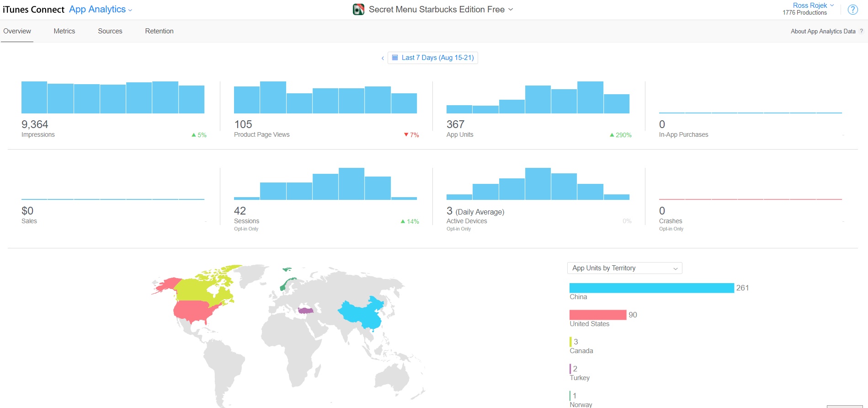Open In-App Purchases metric
The height and width of the screenshot is (408, 868).
tap(683, 134)
